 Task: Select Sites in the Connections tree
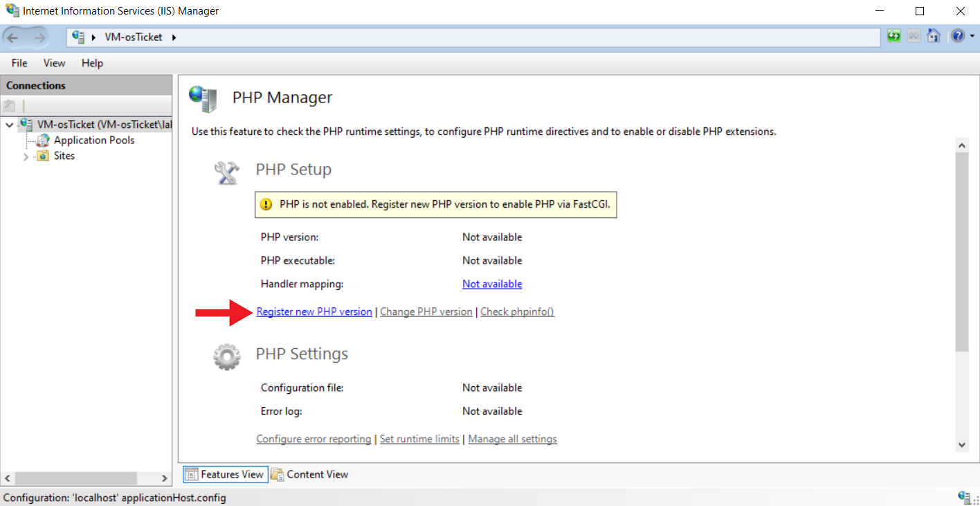coord(64,156)
